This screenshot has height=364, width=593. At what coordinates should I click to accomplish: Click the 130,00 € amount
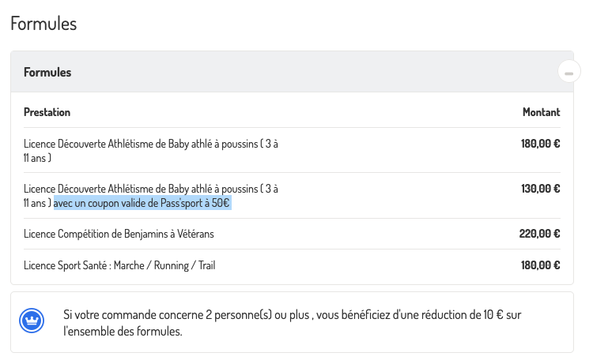[x=540, y=189]
